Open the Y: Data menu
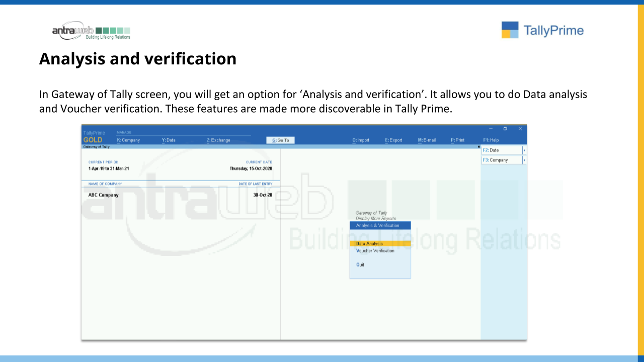This screenshot has width=644, height=362. pos(169,140)
